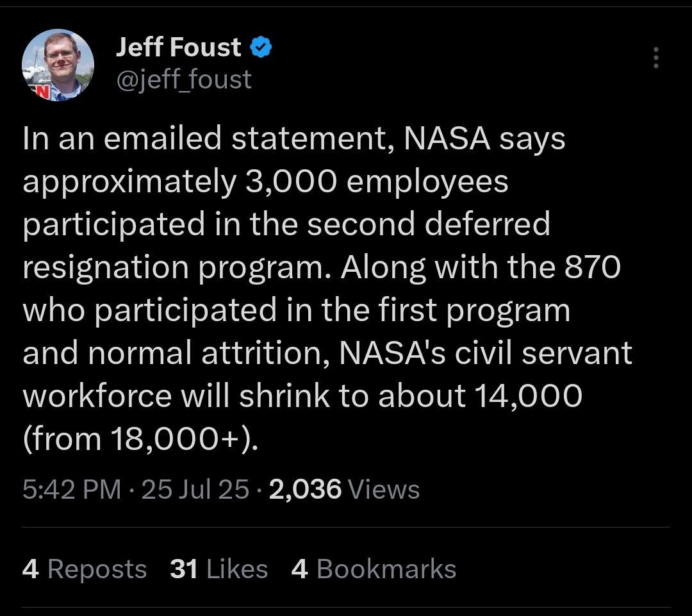Open the 2,036 Views analytics
692x616 pixels.
(345, 490)
